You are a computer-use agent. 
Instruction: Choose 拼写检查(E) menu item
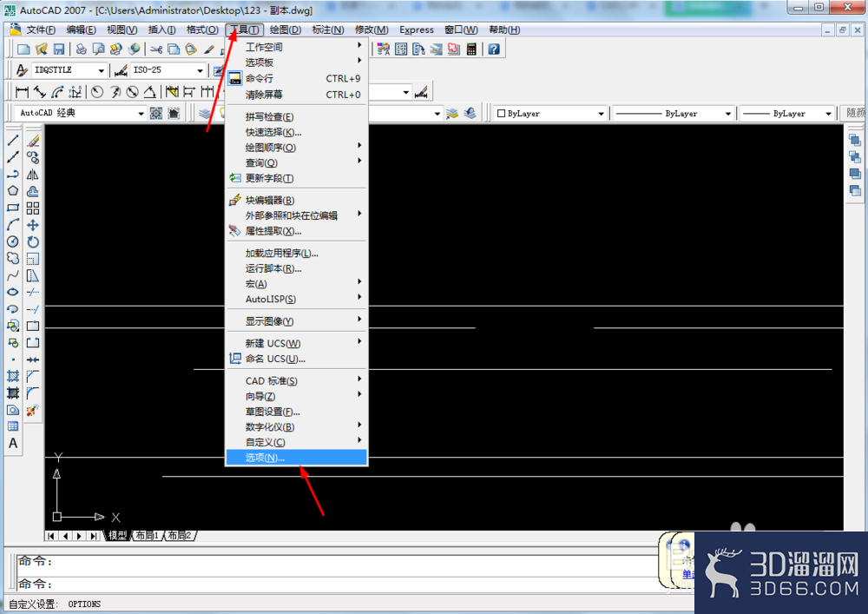pyautogui.click(x=296, y=117)
